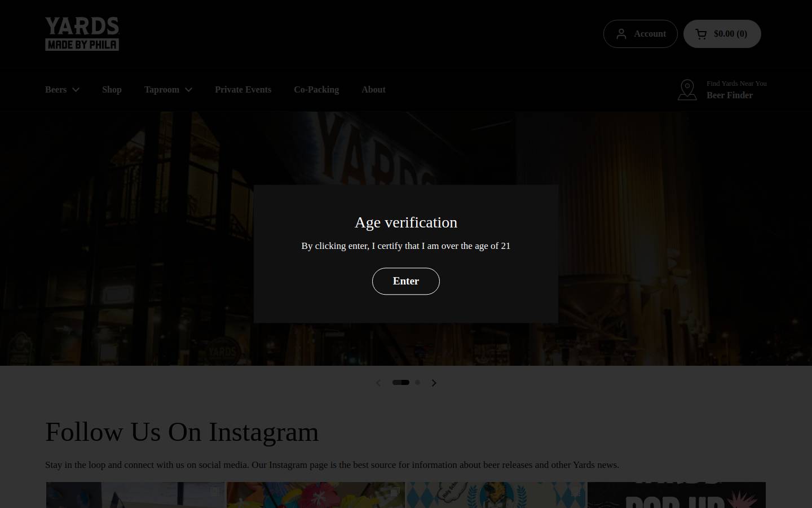
Task: Open the first Instagram post thumbnail
Action: coord(135,495)
